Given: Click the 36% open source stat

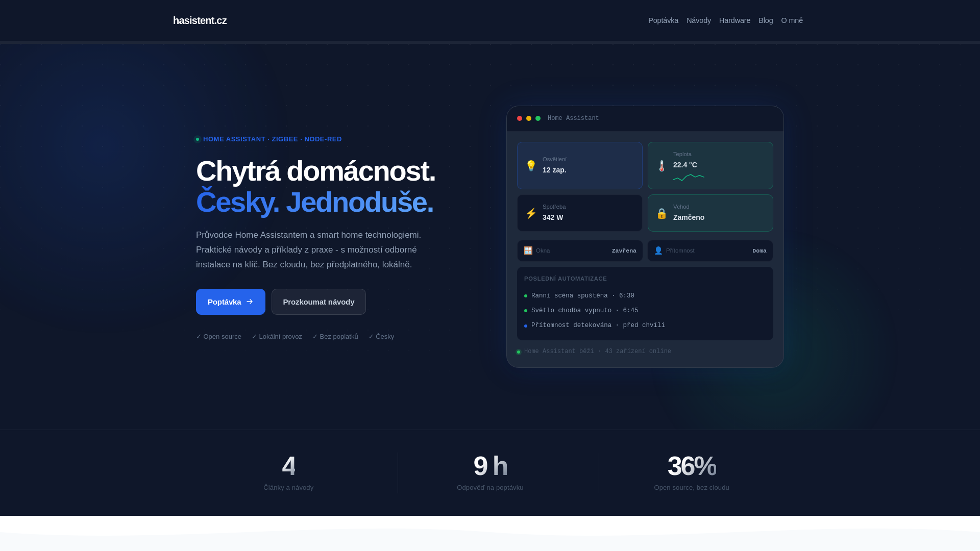Looking at the screenshot, I should pos(692,466).
